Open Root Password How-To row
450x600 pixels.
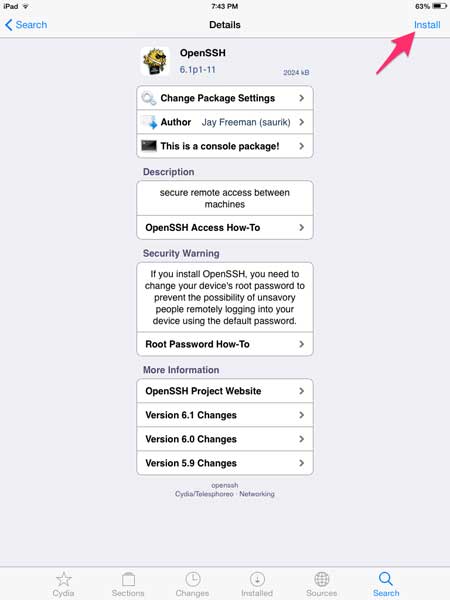coord(225,344)
